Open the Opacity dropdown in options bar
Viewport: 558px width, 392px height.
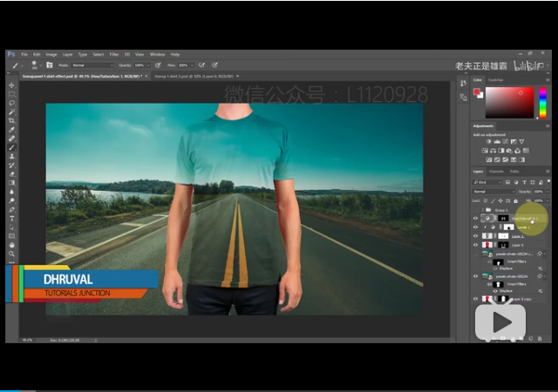point(148,65)
